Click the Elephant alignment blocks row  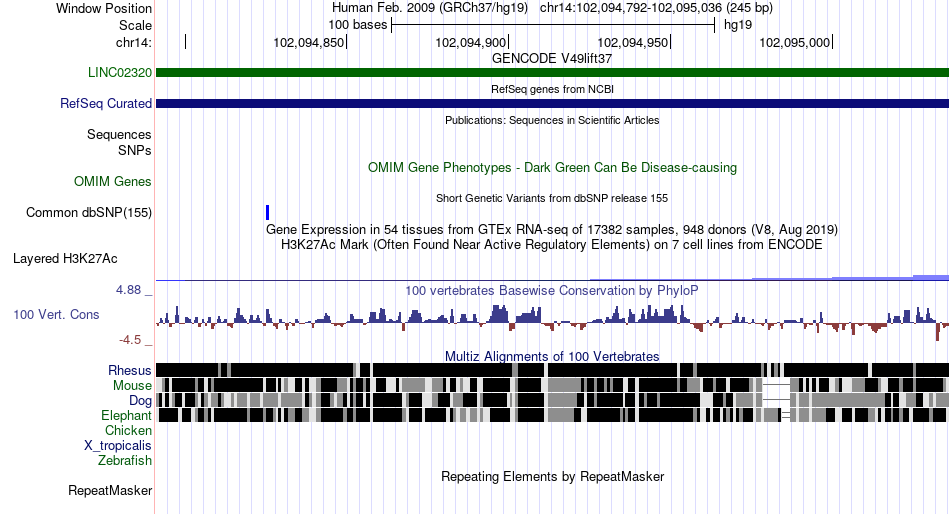point(553,415)
